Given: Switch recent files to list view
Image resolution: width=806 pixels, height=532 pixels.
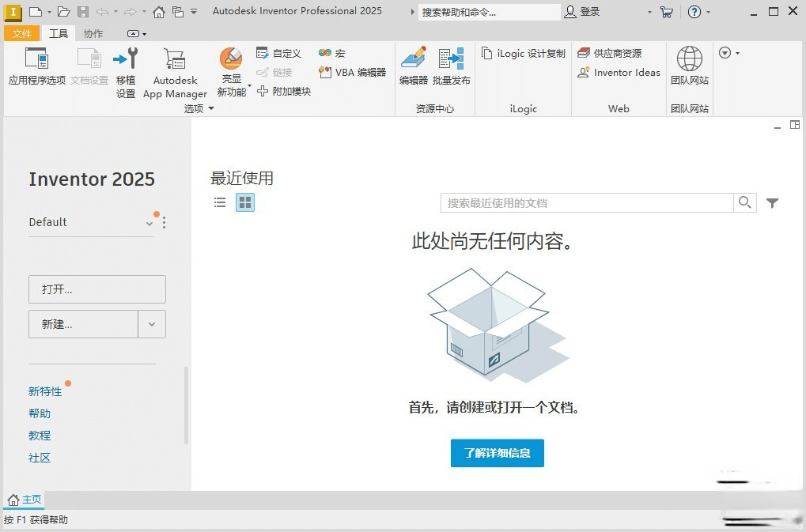Looking at the screenshot, I should tap(219, 202).
